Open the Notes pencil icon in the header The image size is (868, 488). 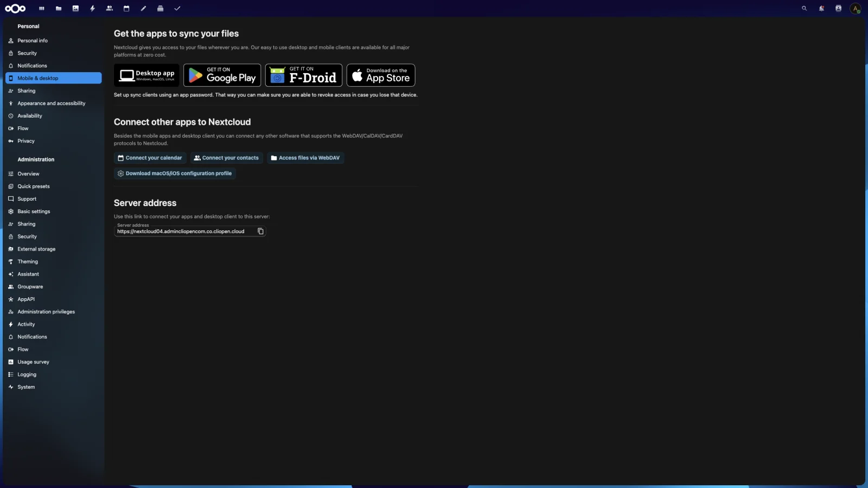(x=143, y=9)
